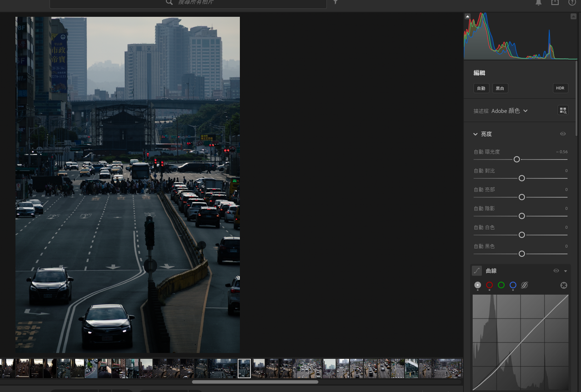Focus the 搜尋所有相片 search field
Viewport: 581px width, 392px height.
click(x=188, y=3)
